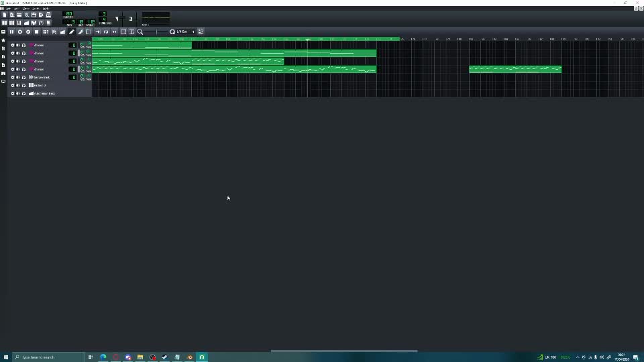Screen dimensions: 644x362
Task: Click the Export project icon
Action: [41, 15]
